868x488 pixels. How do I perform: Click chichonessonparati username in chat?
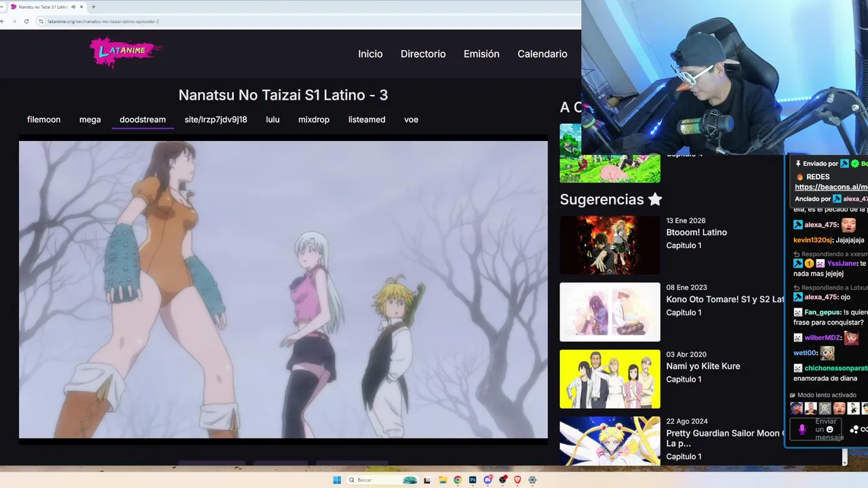click(x=835, y=368)
